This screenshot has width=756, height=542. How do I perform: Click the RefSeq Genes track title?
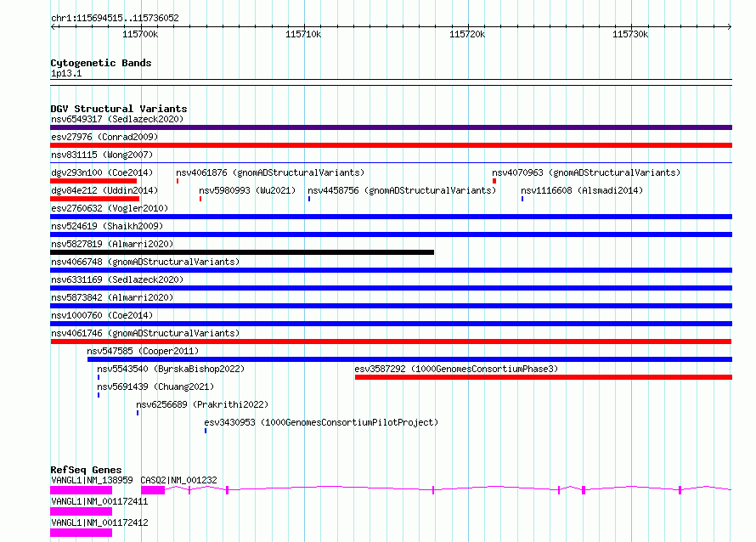tap(86, 470)
